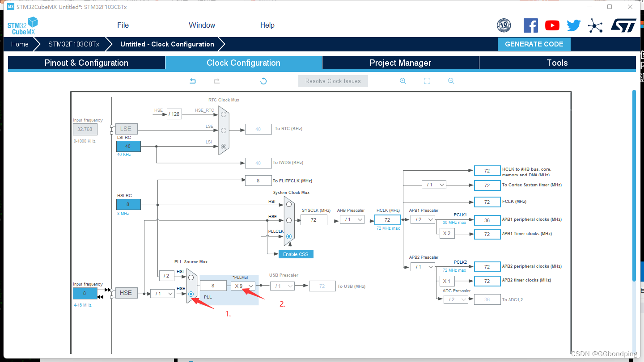Select HSI in PLL Source Mux
The image size is (644, 362).
[191, 278]
